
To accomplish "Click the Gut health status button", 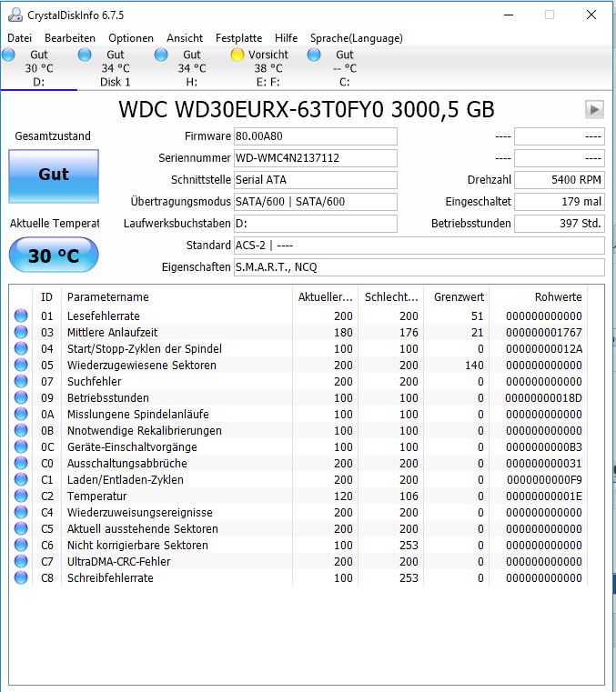I will [x=54, y=176].
